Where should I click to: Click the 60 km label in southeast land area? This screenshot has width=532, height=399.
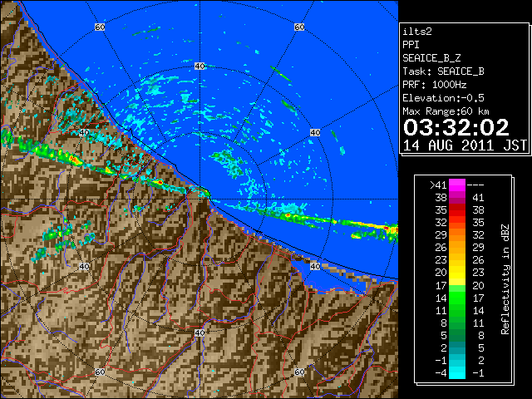299,372
